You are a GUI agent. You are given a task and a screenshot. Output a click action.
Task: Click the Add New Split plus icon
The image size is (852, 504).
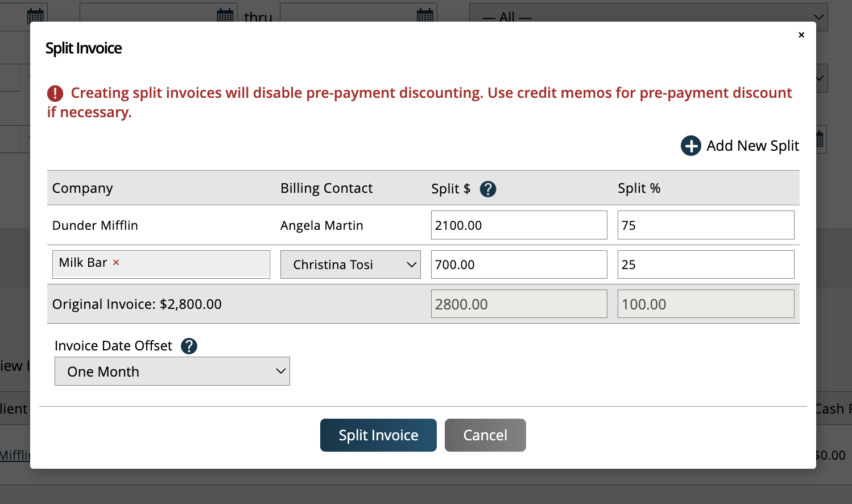tap(690, 146)
